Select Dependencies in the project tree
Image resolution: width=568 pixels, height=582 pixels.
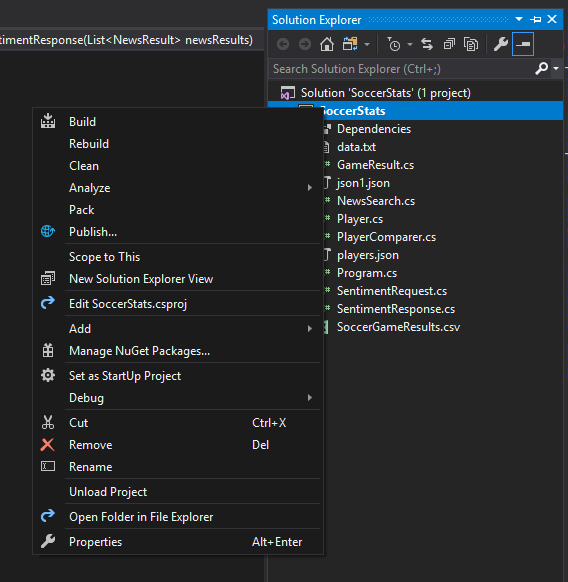374,129
